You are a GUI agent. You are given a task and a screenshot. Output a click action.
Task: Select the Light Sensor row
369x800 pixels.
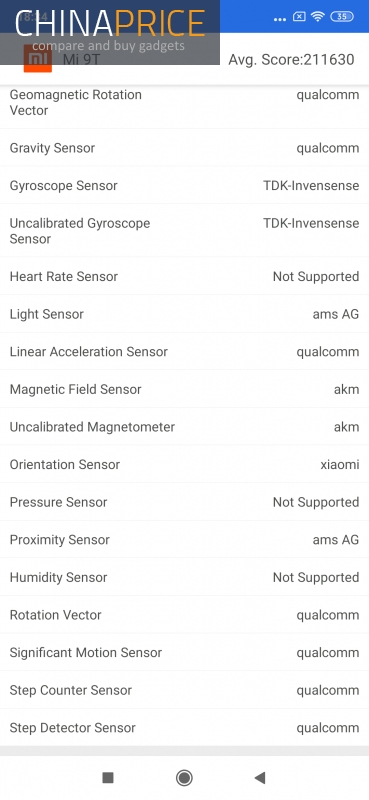point(184,314)
